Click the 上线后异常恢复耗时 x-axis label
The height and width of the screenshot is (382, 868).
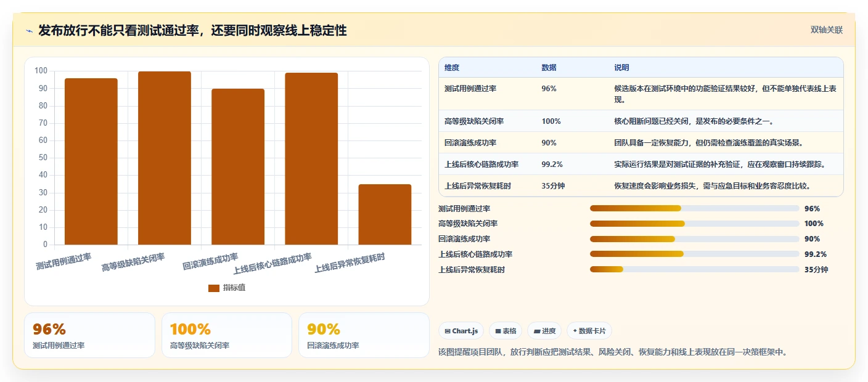tap(350, 264)
